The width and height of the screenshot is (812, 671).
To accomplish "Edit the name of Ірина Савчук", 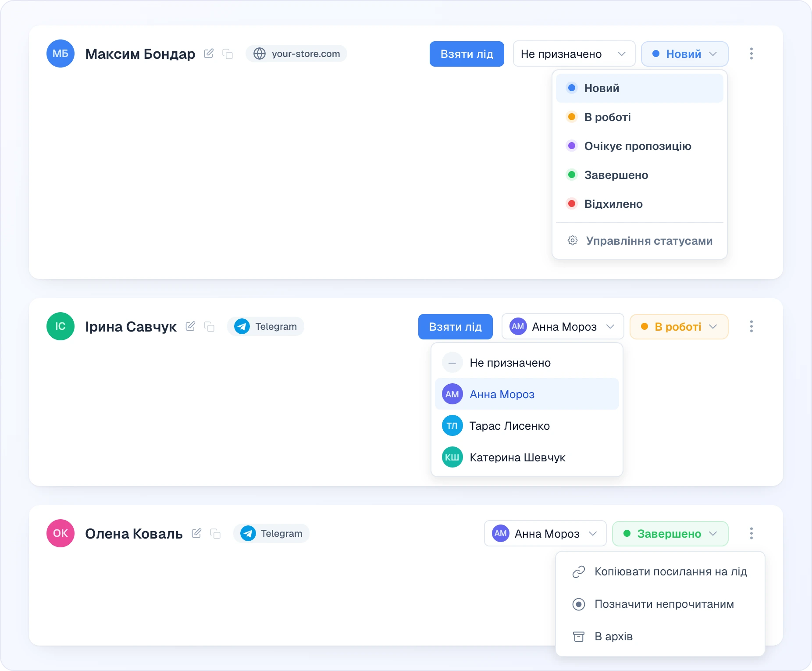I will (190, 326).
